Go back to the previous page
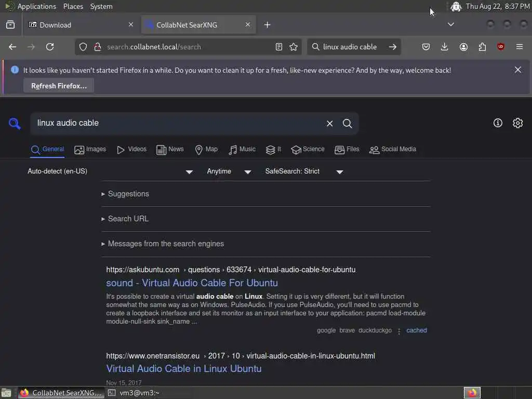The height and width of the screenshot is (399, 532). pos(12,47)
